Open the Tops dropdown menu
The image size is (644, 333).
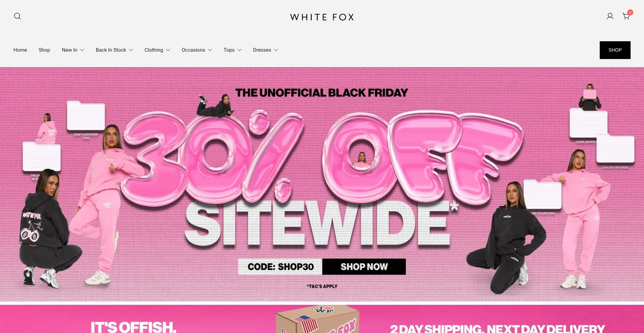point(233,50)
